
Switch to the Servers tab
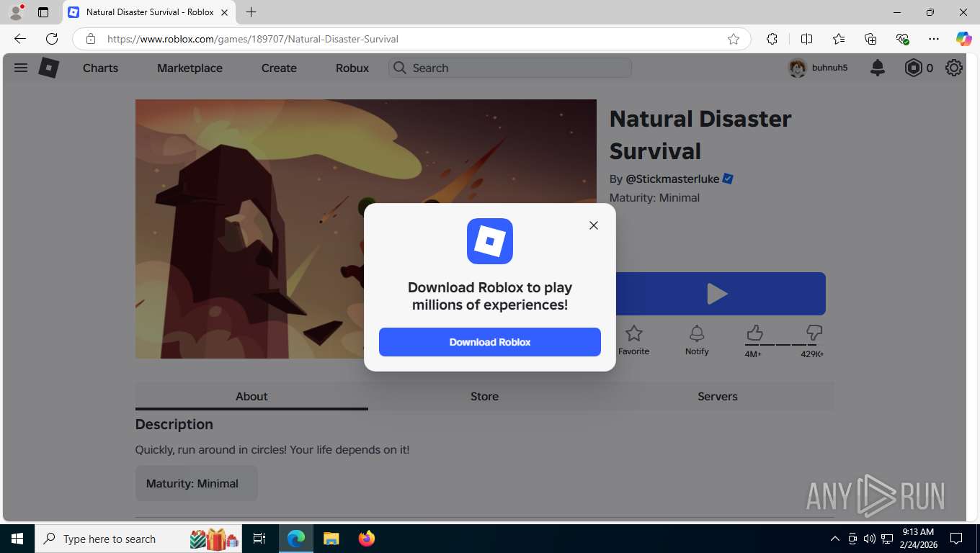pyautogui.click(x=718, y=396)
